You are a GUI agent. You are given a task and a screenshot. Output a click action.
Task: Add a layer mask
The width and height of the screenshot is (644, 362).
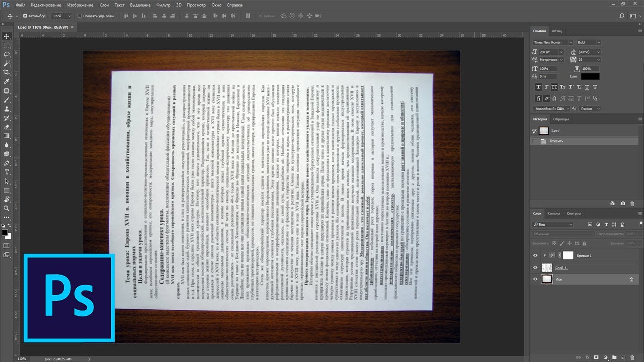(x=596, y=357)
